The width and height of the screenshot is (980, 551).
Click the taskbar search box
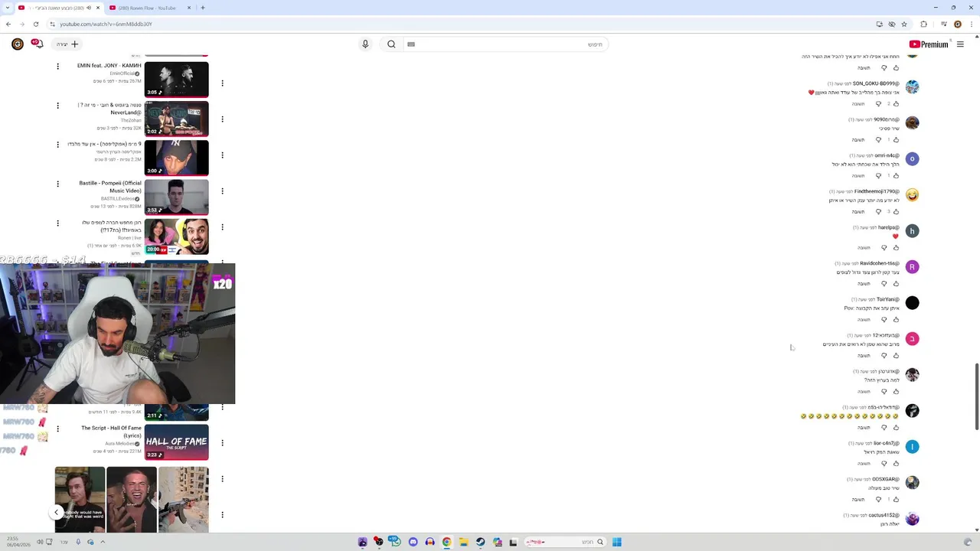click(565, 542)
